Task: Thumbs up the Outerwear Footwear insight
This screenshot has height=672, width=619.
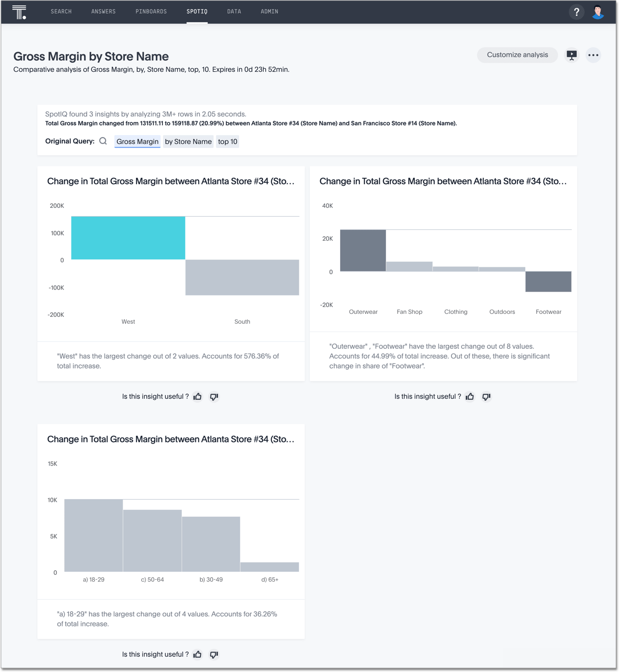Action: (470, 396)
